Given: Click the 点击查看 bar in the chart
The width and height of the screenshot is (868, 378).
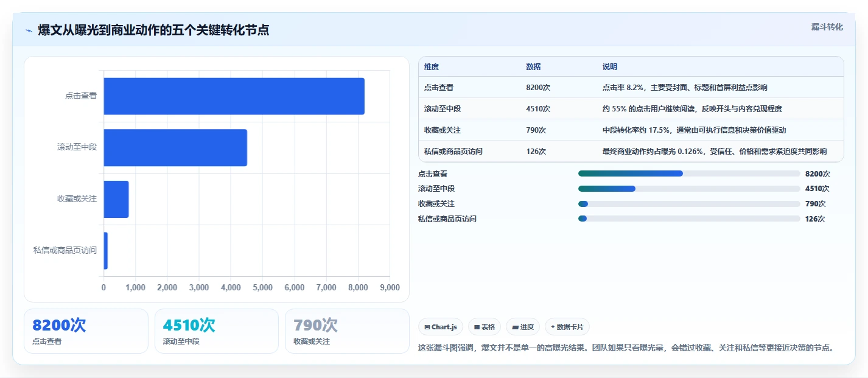Looking at the screenshot, I should click(x=234, y=96).
